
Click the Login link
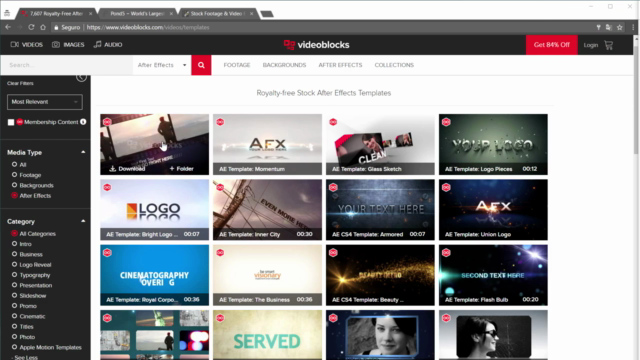(x=591, y=45)
